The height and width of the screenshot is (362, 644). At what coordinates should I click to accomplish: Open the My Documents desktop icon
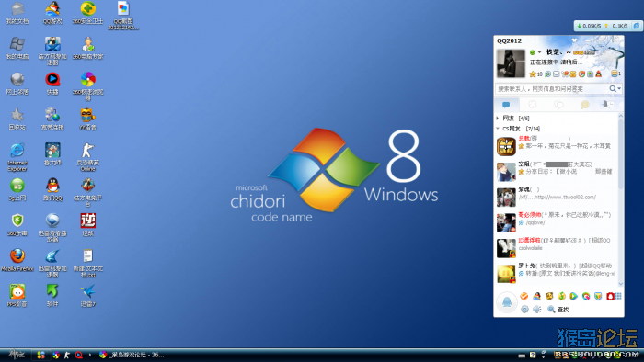(x=17, y=13)
